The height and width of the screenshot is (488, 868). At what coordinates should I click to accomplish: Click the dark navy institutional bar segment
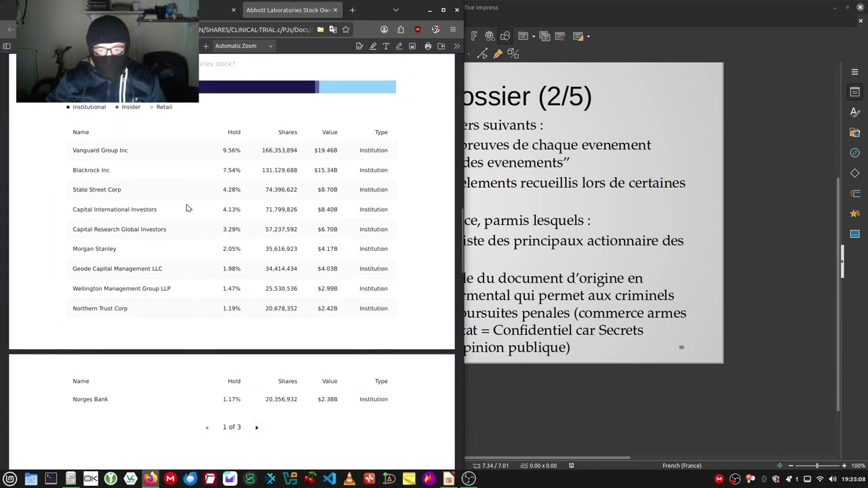coord(257,87)
